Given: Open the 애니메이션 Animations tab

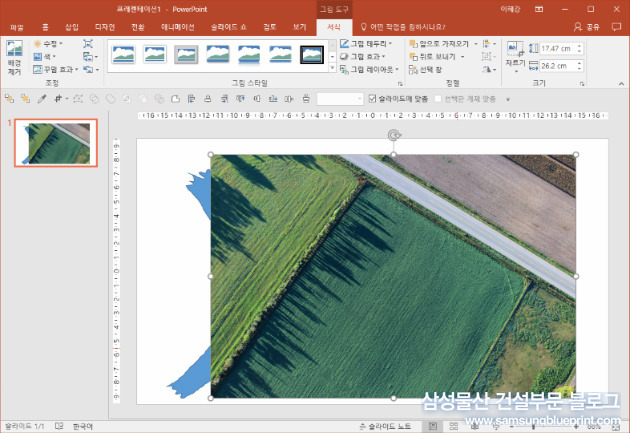Looking at the screenshot, I should pyautogui.click(x=178, y=27).
